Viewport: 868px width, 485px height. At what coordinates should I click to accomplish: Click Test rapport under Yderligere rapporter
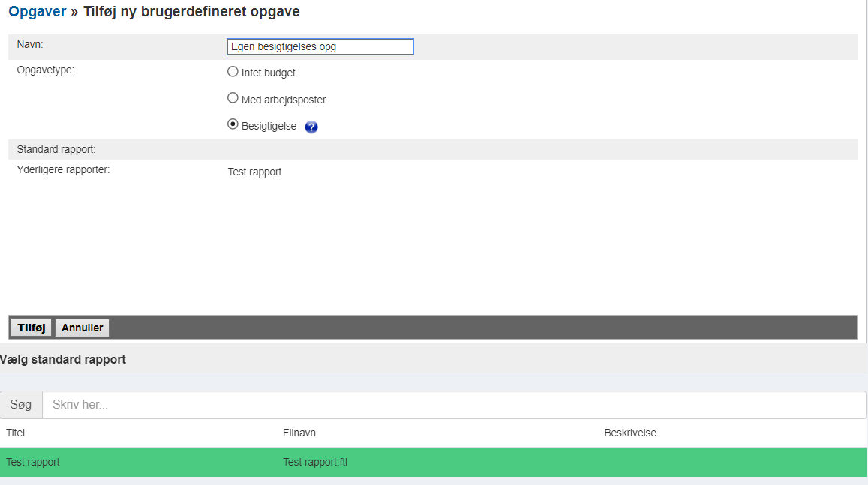[x=254, y=172]
